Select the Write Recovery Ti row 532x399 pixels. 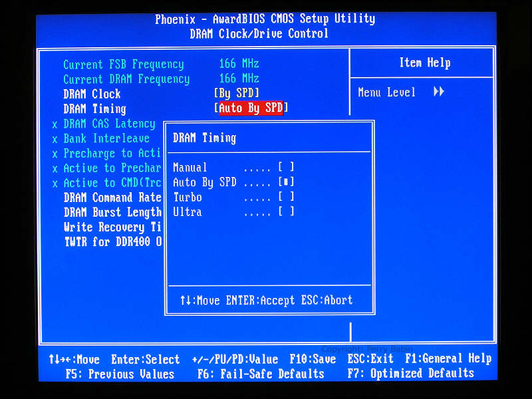pyautogui.click(x=112, y=227)
